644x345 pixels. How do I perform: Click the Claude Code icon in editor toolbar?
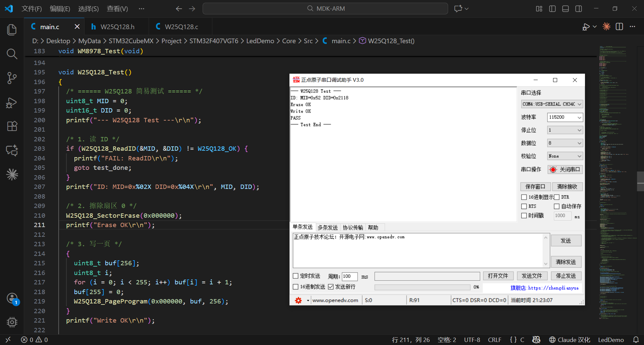click(x=606, y=26)
